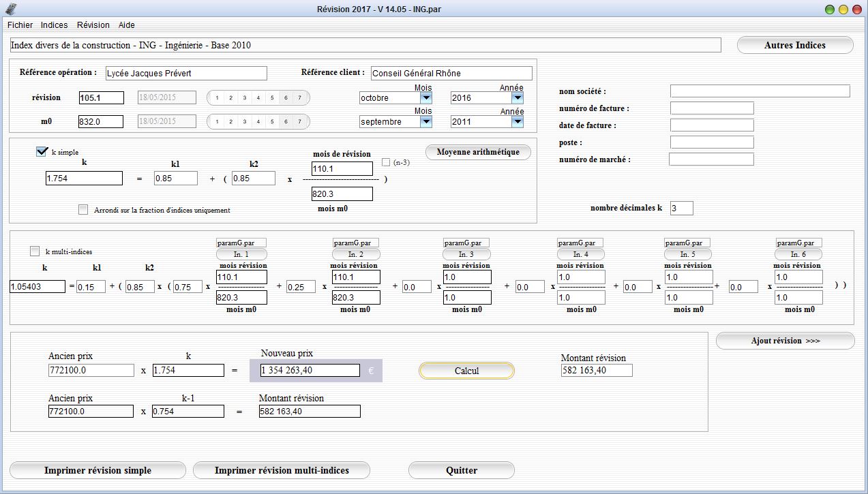This screenshot has height=494, width=868.
Task: Click the euro symbol next to Nouveau prix
Action: click(x=371, y=371)
